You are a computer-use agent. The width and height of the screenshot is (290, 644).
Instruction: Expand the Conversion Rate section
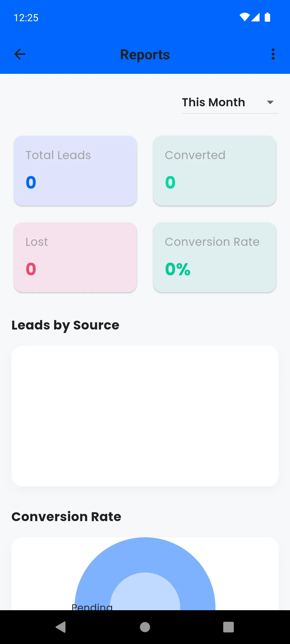click(66, 516)
